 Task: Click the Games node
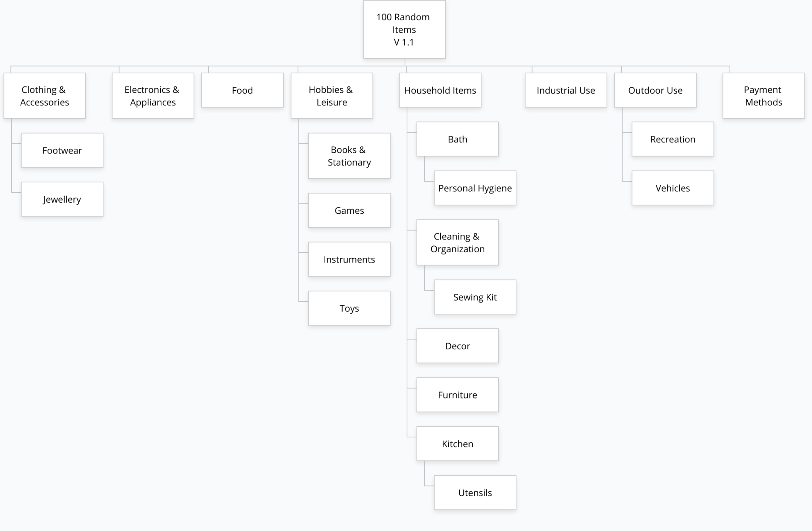tap(349, 210)
